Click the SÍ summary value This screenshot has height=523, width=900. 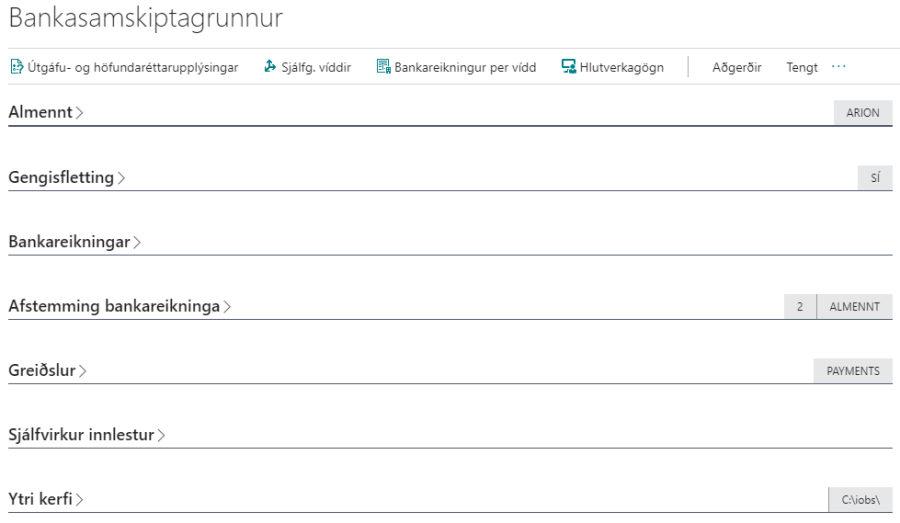point(875,178)
